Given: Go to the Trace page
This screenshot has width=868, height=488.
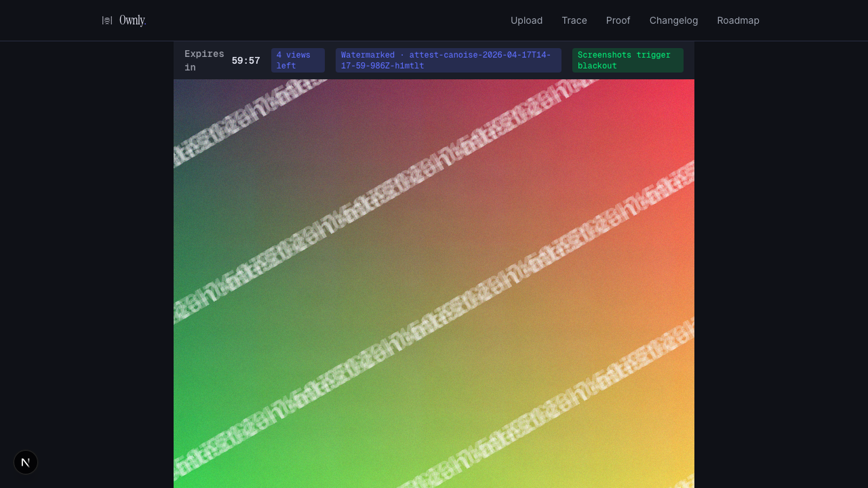Looking at the screenshot, I should click(x=574, y=20).
